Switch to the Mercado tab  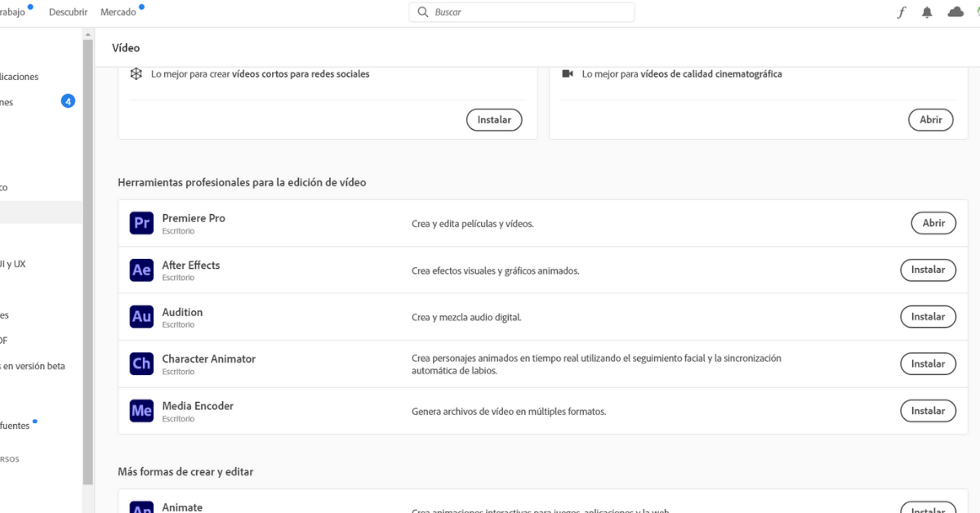118,12
